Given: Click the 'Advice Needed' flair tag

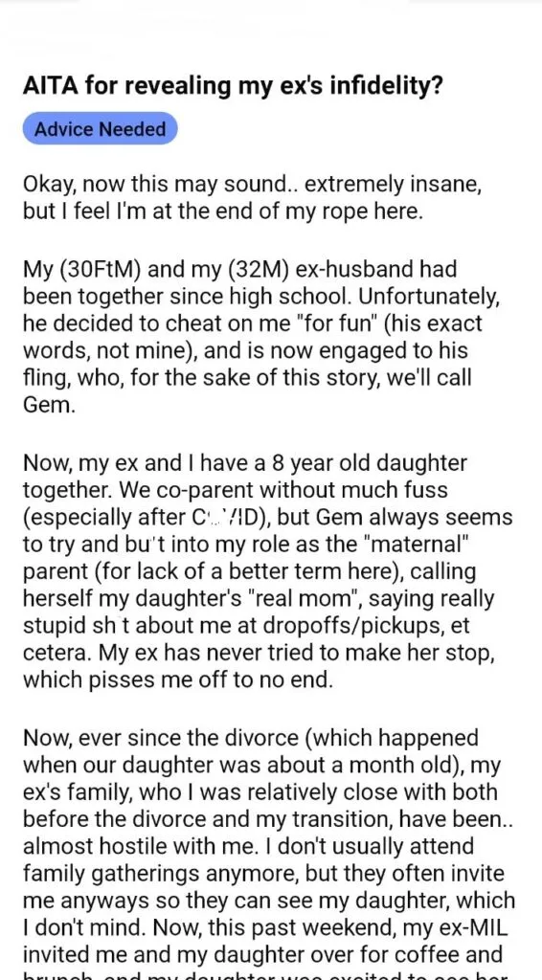Looking at the screenshot, I should pos(100,129).
